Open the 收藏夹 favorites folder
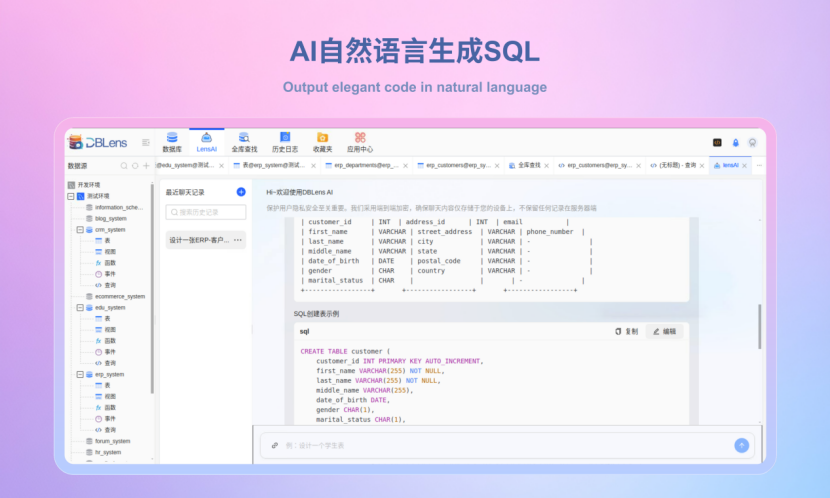 (x=322, y=142)
